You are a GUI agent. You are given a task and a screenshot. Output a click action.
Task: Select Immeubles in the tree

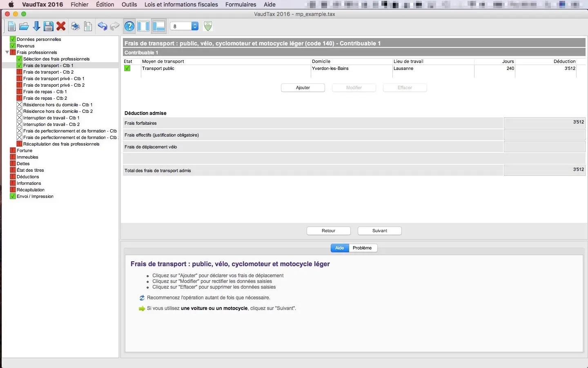(x=27, y=157)
